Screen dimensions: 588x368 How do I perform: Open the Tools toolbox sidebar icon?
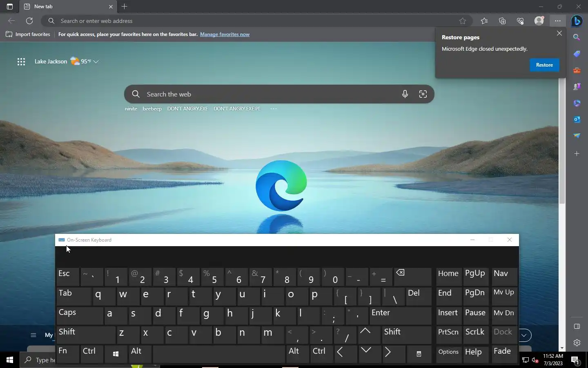(577, 70)
